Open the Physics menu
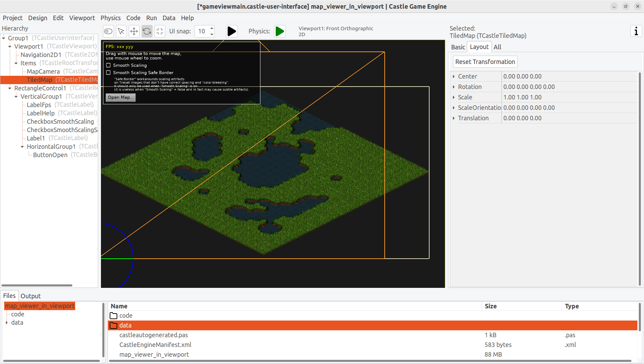This screenshot has height=364, width=644. pos(110,18)
